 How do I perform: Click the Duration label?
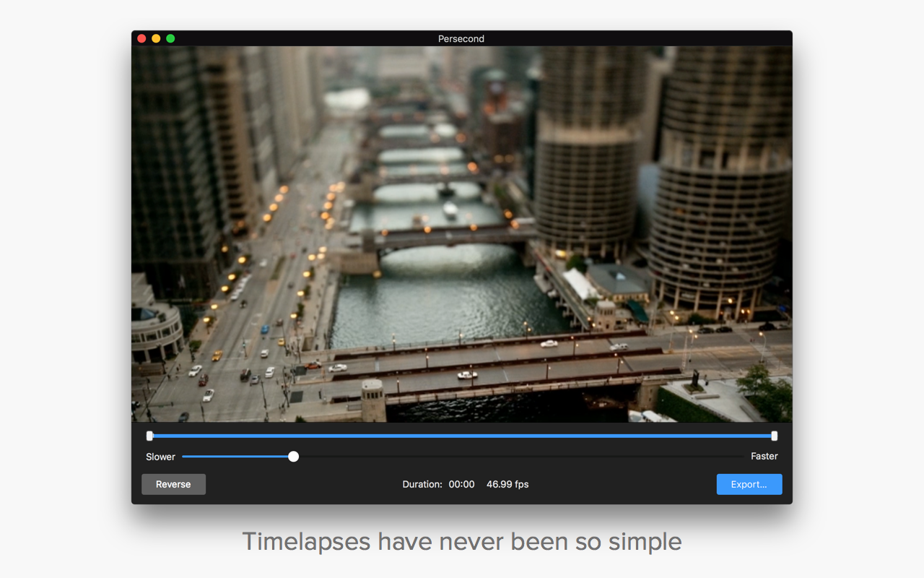(422, 484)
